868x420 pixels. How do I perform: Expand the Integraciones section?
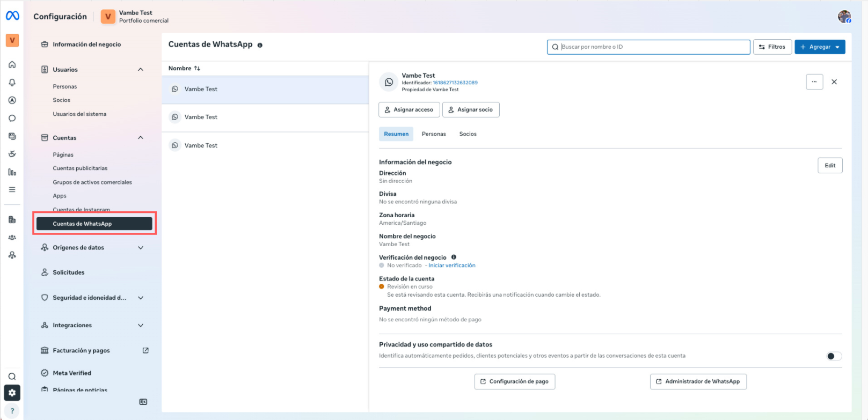pos(141,326)
